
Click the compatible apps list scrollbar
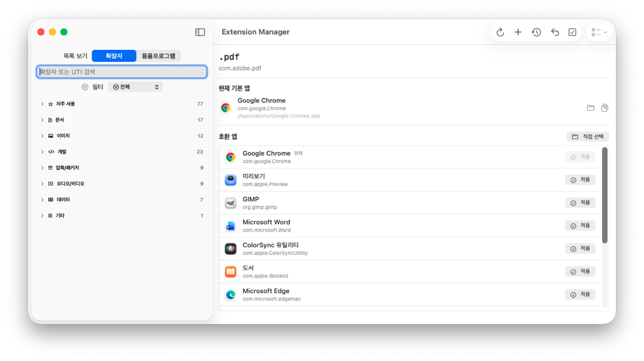tap(605, 195)
